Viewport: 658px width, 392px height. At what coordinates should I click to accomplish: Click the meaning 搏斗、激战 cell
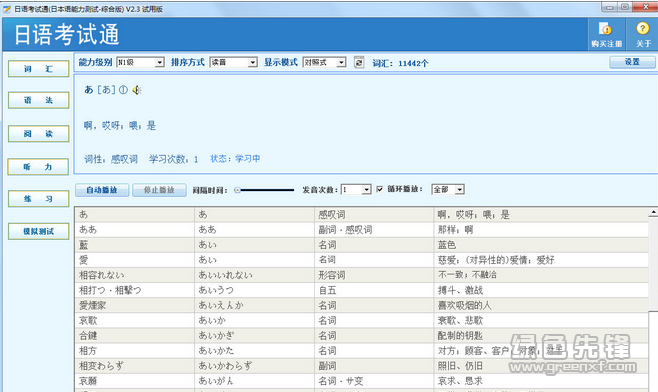tap(541, 290)
